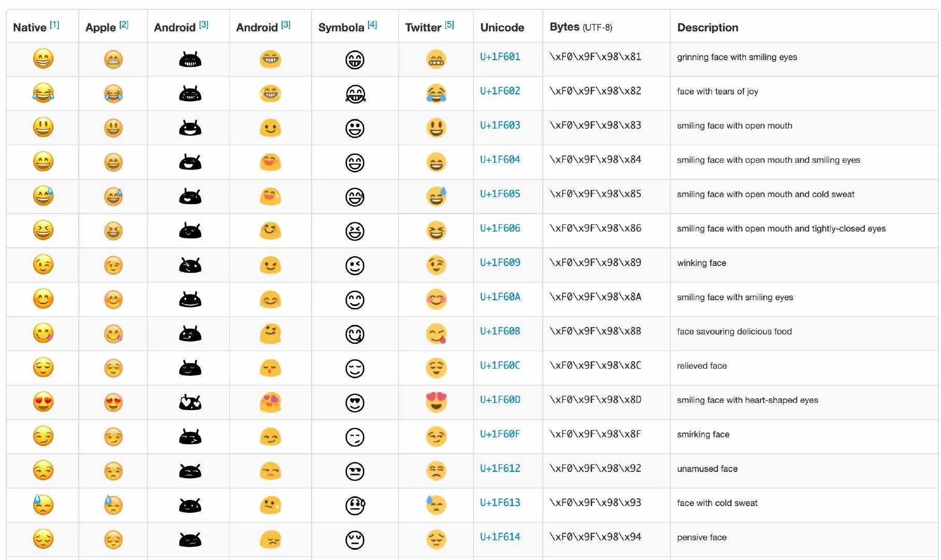The image size is (941, 560).
Task: Click the Native grinning face with smiling eyes emoji
Action: (x=43, y=59)
